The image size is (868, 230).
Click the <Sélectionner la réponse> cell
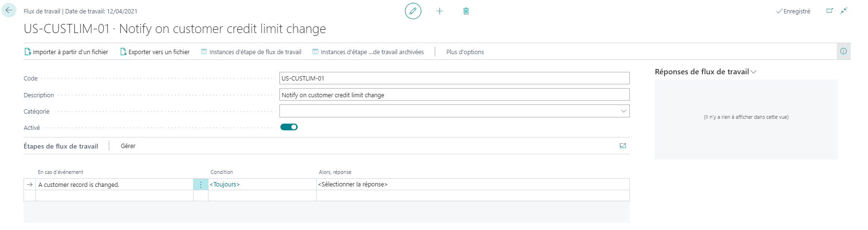(353, 184)
